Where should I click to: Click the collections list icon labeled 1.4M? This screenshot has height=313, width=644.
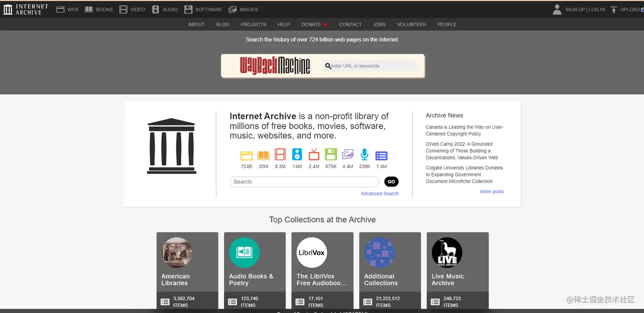pyautogui.click(x=381, y=156)
